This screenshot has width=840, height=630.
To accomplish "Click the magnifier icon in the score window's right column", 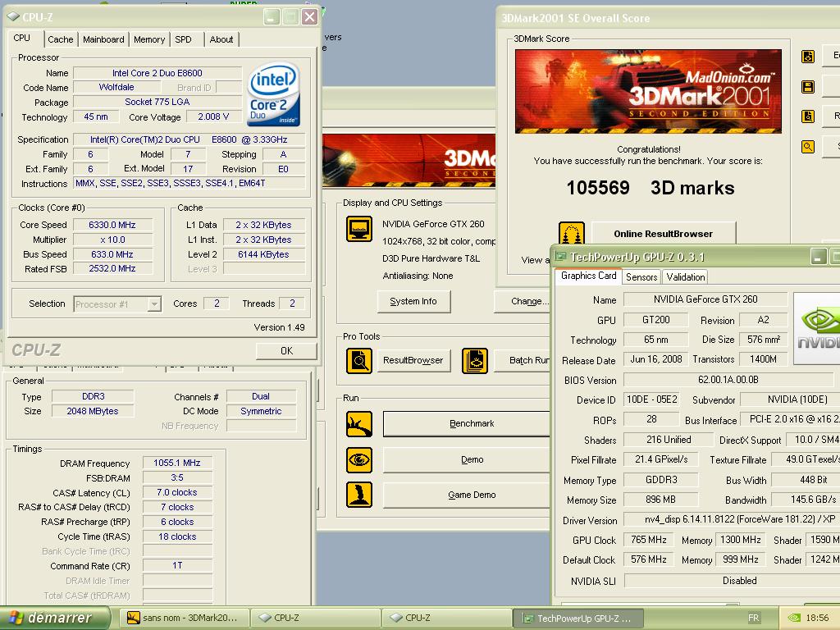I will point(808,146).
